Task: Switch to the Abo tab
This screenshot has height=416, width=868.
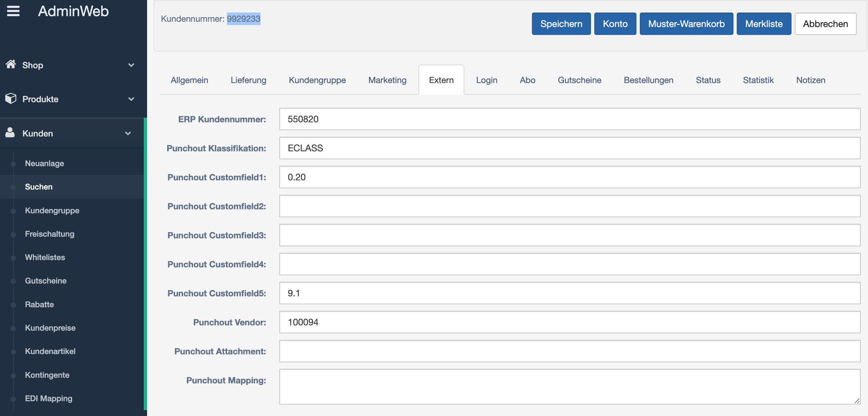Action: coord(527,80)
